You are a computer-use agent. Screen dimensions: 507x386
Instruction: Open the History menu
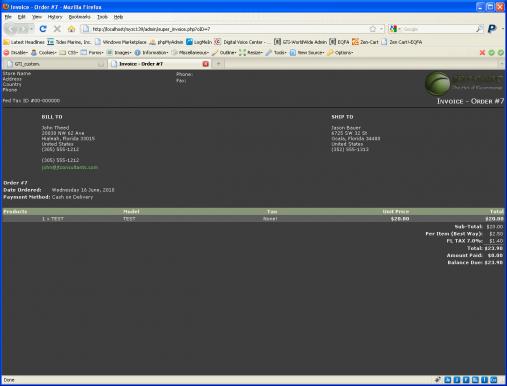tap(55, 17)
